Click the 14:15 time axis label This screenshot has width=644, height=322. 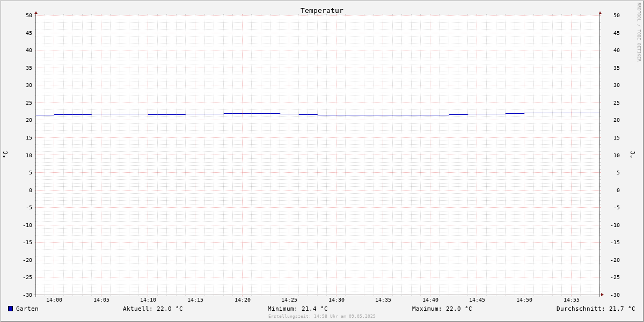[195, 299]
